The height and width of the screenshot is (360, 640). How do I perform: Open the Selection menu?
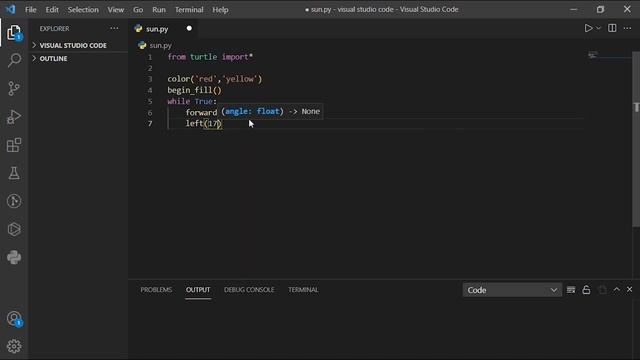pos(83,9)
